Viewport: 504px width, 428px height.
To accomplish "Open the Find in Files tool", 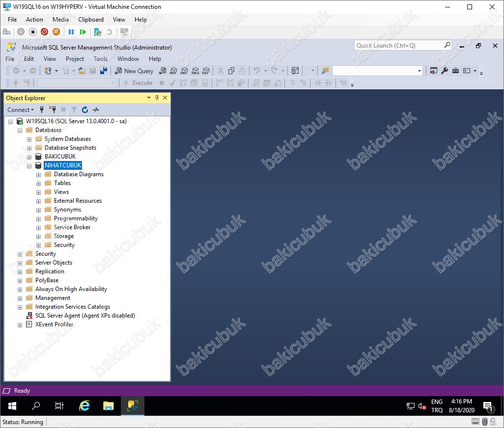I will (x=325, y=71).
